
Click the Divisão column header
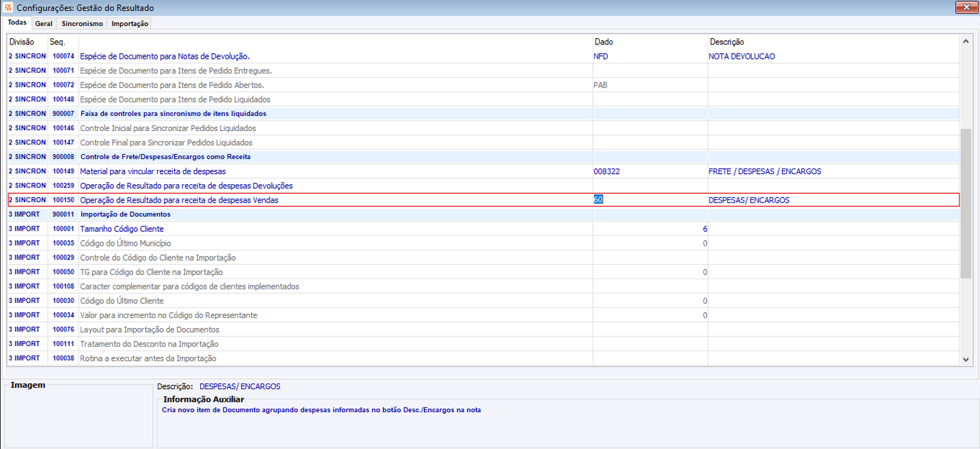(x=21, y=42)
